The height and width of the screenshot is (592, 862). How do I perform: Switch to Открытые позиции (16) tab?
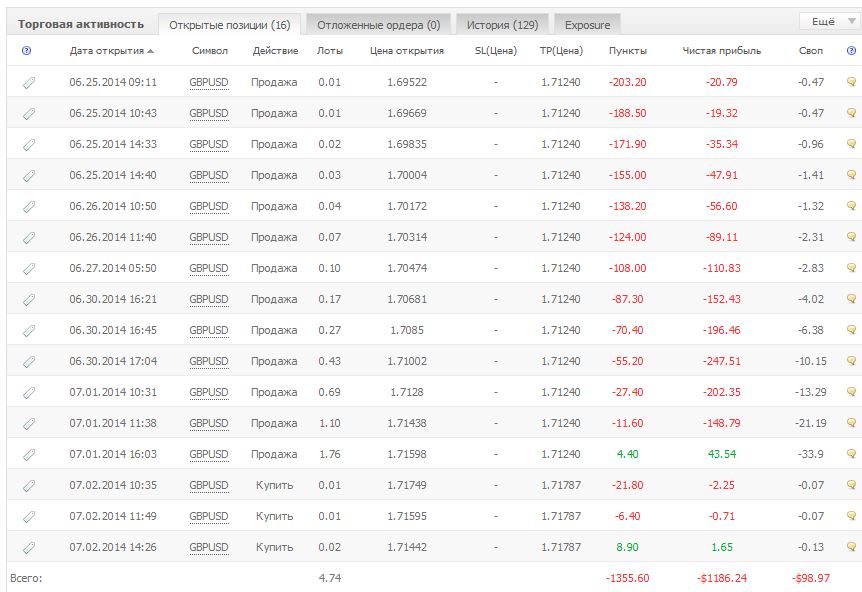tap(230, 25)
